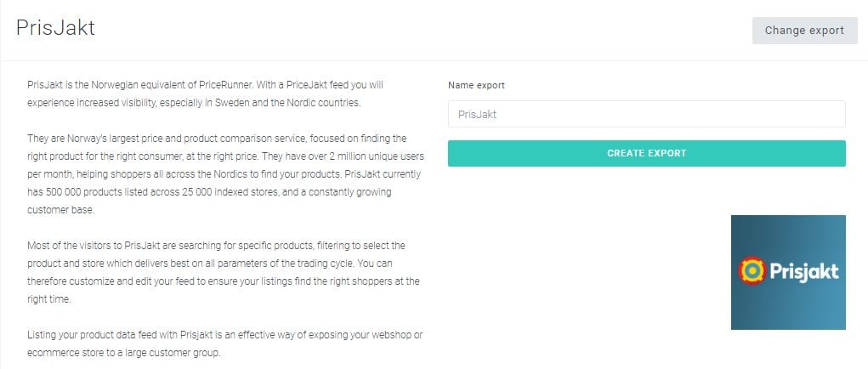Click the red-yellow target icon in Prisjakt logo
This screenshot has height=369, width=868.
point(752,270)
